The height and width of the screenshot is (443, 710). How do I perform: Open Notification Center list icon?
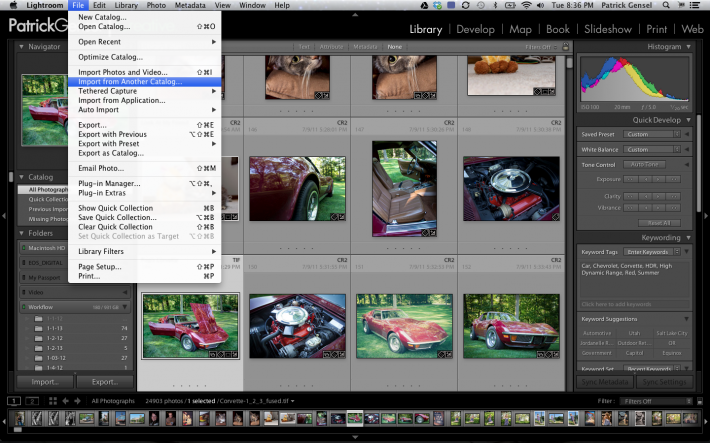(694, 5)
